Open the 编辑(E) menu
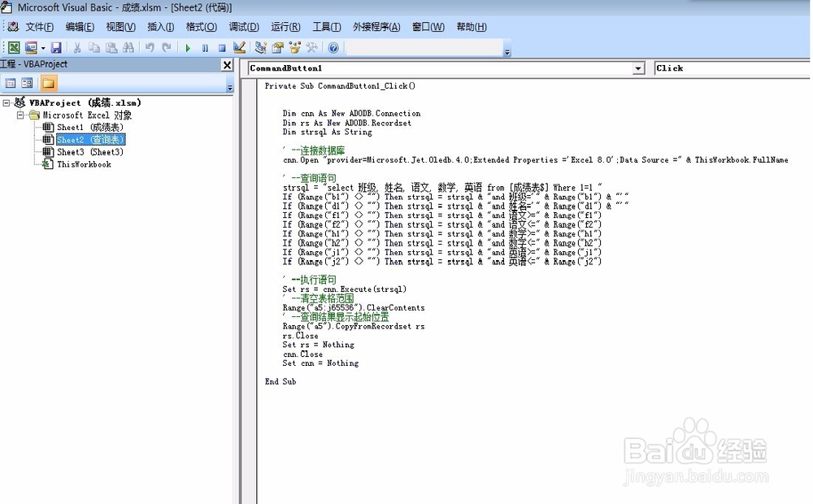 click(x=80, y=27)
